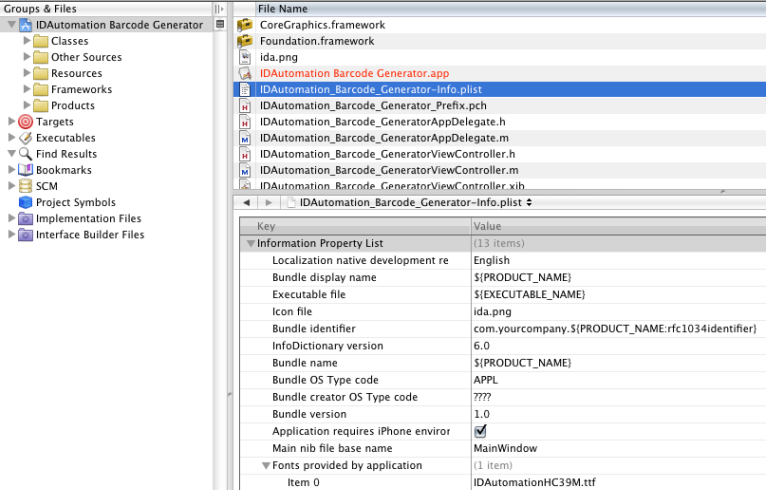
Task: Click the ViewController.h header icon
Action: point(245,154)
